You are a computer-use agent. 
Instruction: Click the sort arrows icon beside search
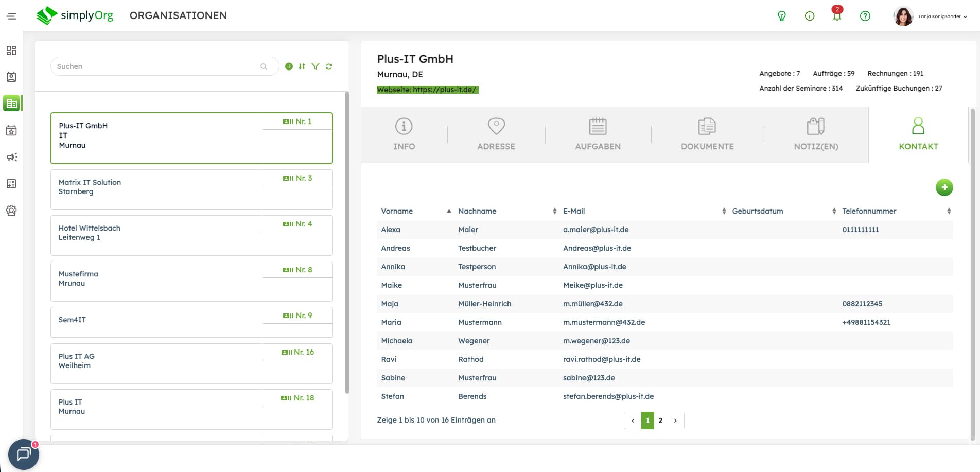click(x=302, y=66)
